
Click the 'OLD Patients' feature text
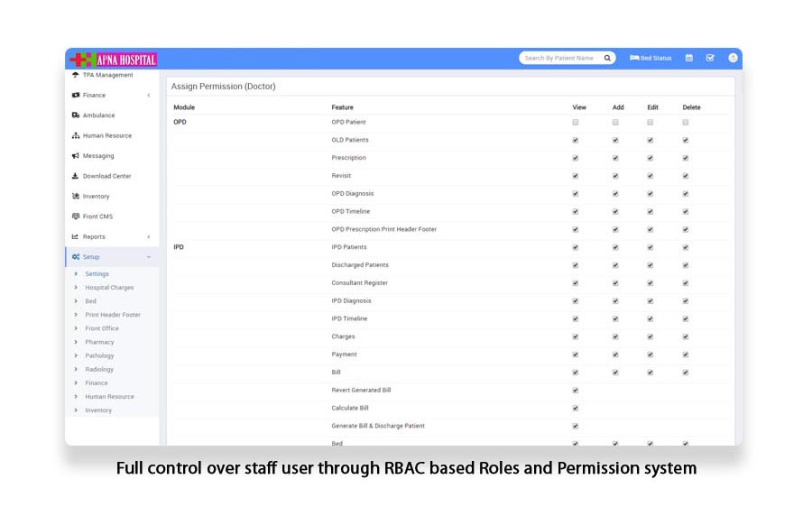click(350, 140)
